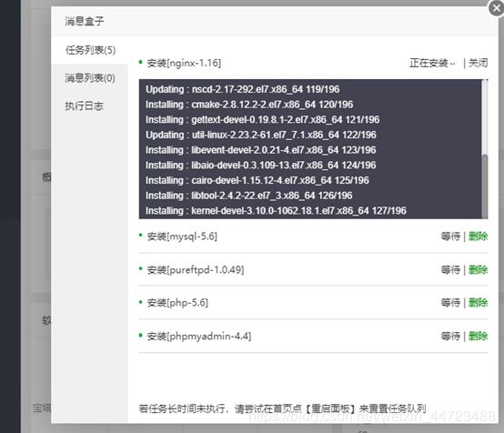
Task: Click the log line for nscd-2.17-292
Action: click(242, 89)
